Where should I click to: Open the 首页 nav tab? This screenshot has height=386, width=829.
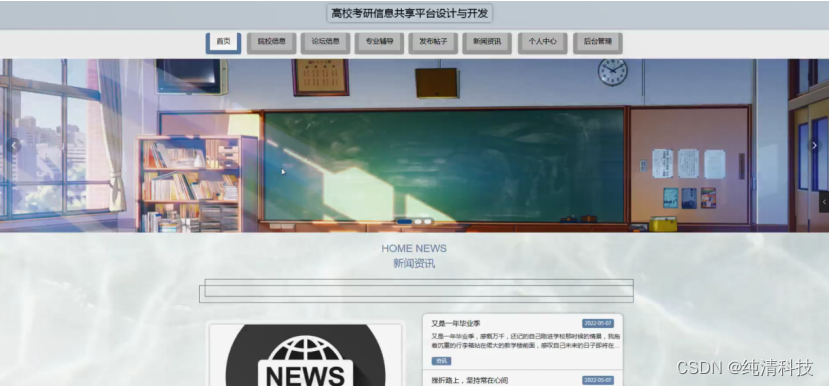click(x=223, y=43)
